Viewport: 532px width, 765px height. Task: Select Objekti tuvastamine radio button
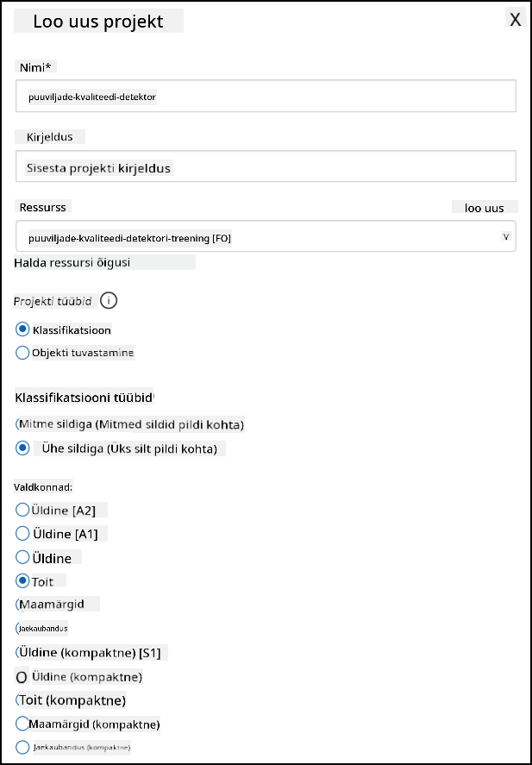point(22,353)
